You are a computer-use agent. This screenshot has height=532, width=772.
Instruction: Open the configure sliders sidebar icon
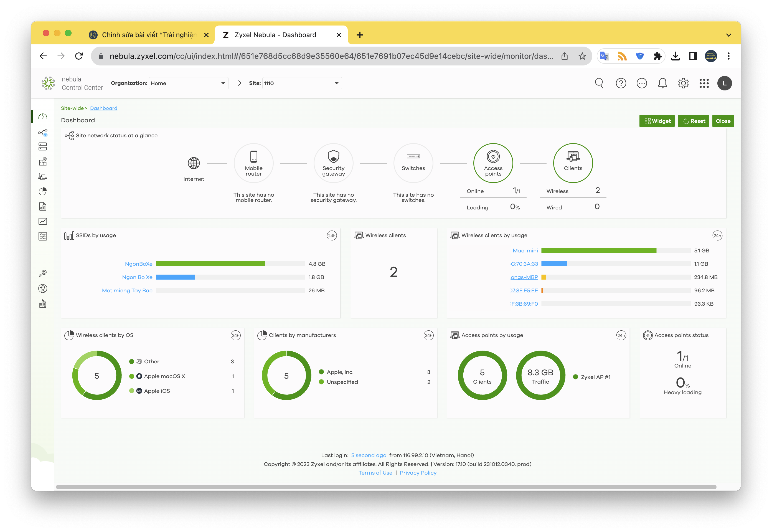click(43, 236)
